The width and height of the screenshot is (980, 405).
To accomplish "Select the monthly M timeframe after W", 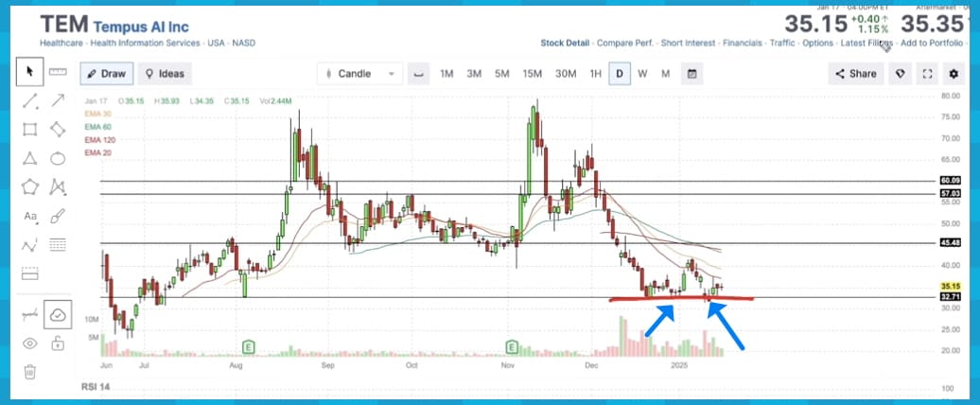I will coord(666,74).
